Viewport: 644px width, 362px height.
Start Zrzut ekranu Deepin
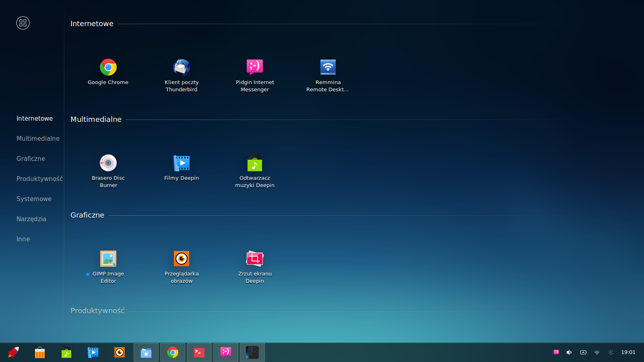click(255, 259)
